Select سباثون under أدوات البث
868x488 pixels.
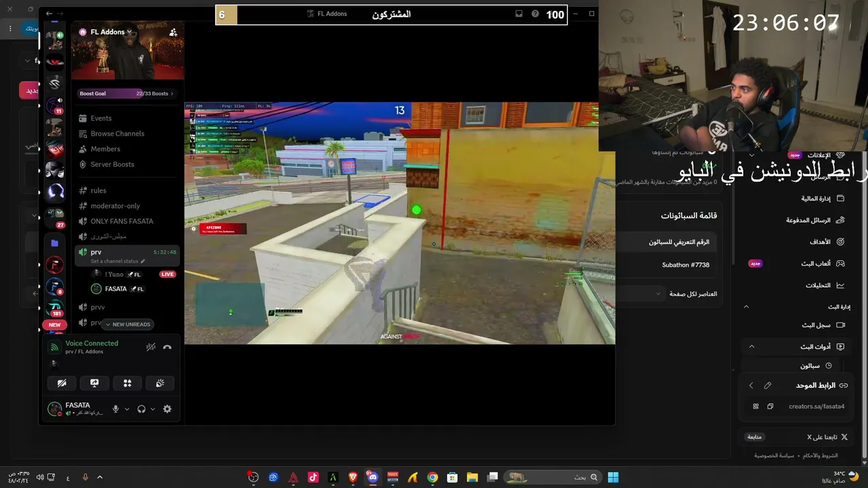tap(816, 366)
